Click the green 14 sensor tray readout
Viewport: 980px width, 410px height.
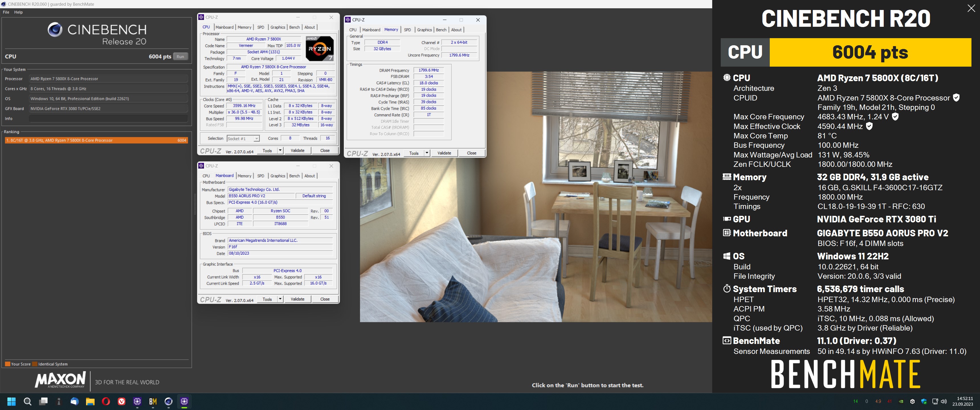856,401
